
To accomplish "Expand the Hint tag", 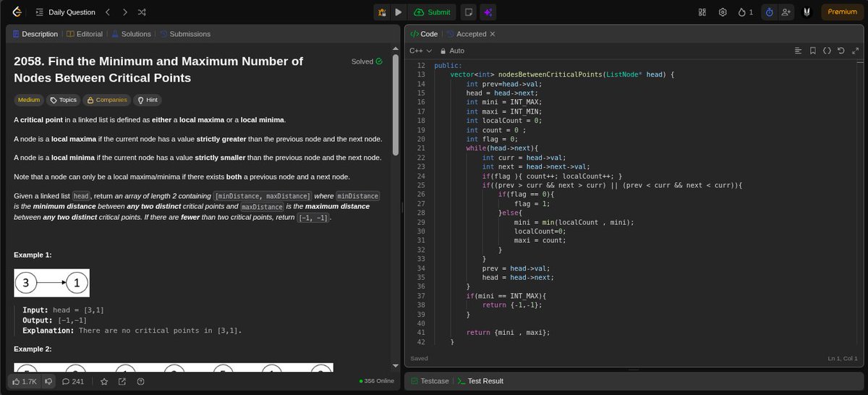I will pos(148,100).
